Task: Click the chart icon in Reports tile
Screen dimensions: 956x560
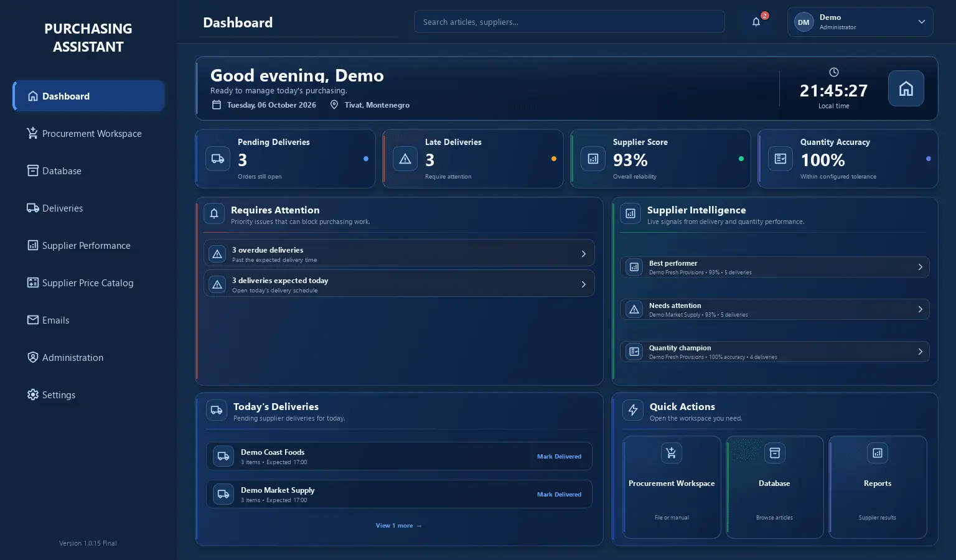Action: [878, 453]
